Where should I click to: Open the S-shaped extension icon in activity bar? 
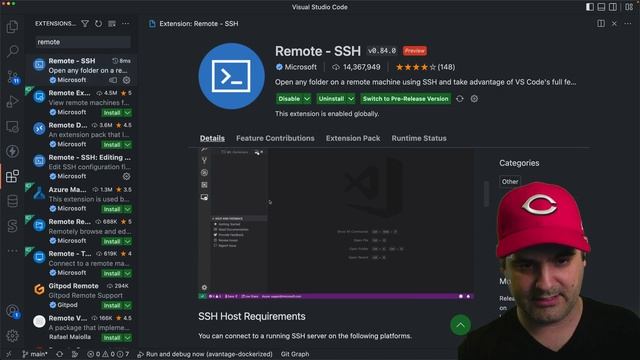click(12, 226)
